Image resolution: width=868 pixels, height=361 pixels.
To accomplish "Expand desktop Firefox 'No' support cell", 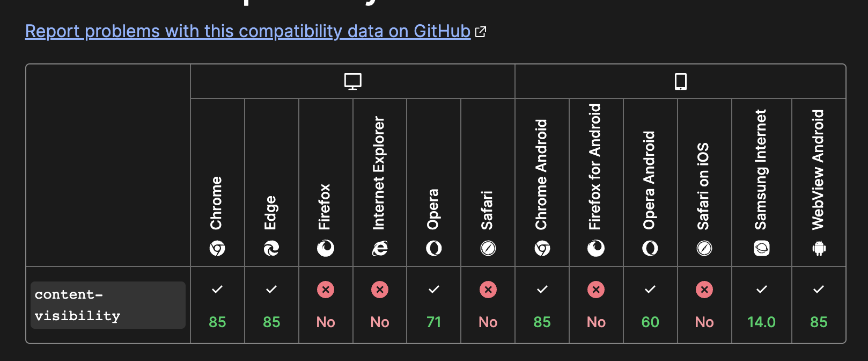I will (326, 305).
